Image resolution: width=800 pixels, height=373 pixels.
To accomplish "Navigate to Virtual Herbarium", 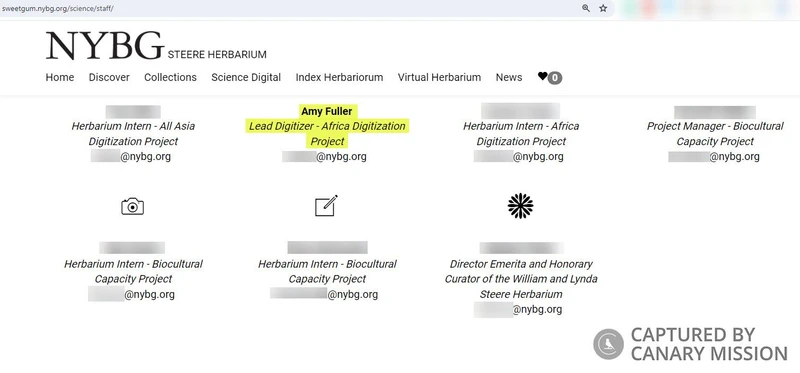I will click(x=439, y=78).
